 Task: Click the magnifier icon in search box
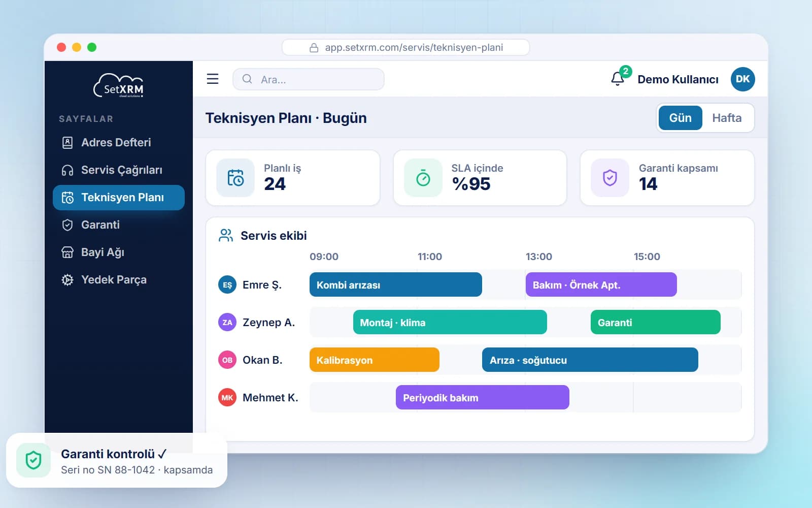(247, 79)
